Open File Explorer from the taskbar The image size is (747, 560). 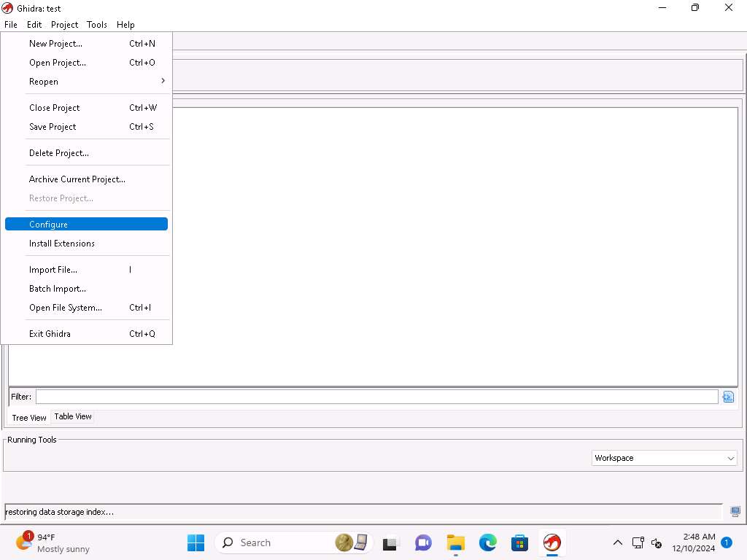click(x=456, y=542)
